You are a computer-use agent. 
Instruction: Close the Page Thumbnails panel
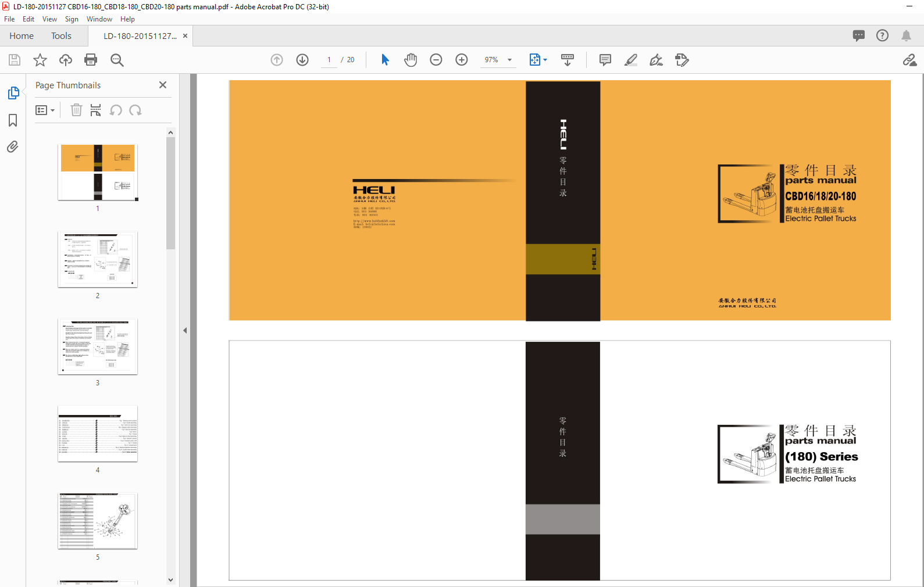click(x=163, y=85)
